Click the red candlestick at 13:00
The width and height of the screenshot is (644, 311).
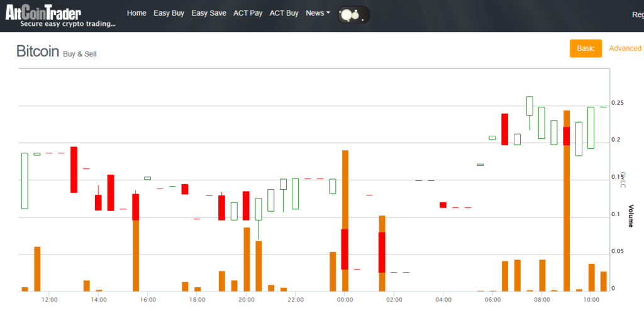tap(74, 170)
